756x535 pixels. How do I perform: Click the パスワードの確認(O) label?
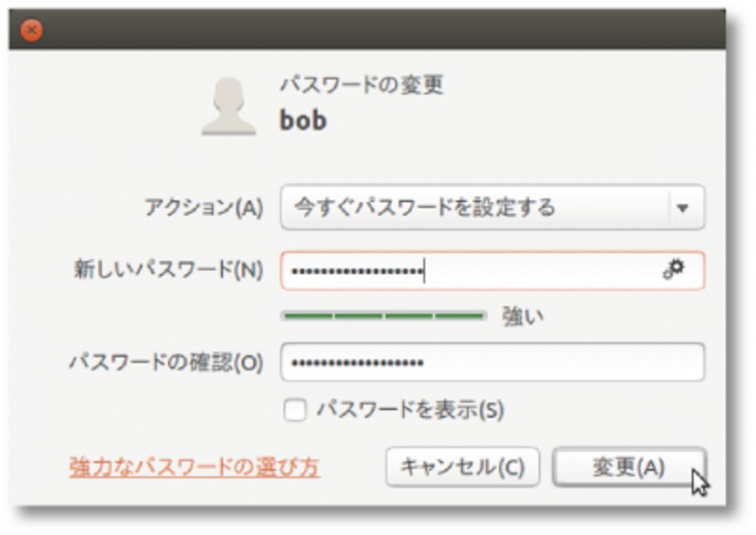[x=166, y=362]
